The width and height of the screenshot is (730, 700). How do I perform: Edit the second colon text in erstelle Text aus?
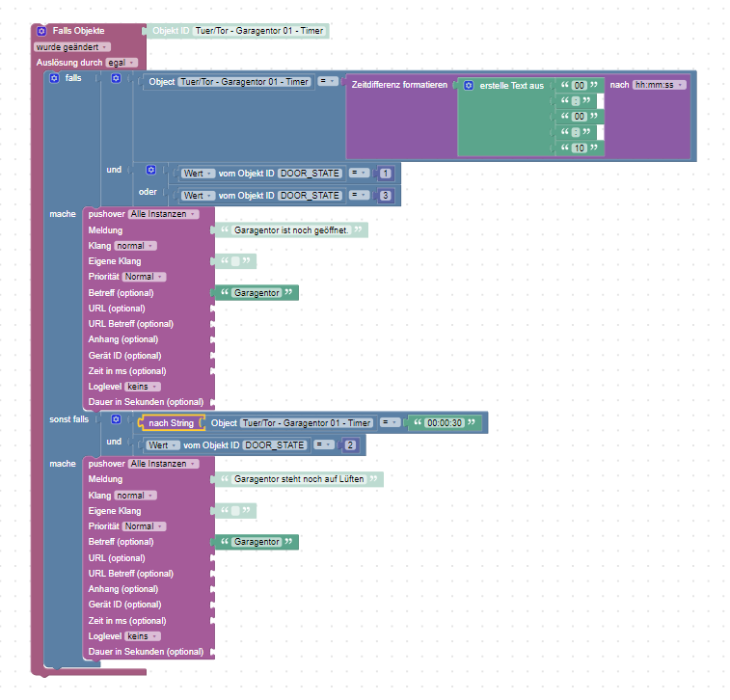pos(576,133)
